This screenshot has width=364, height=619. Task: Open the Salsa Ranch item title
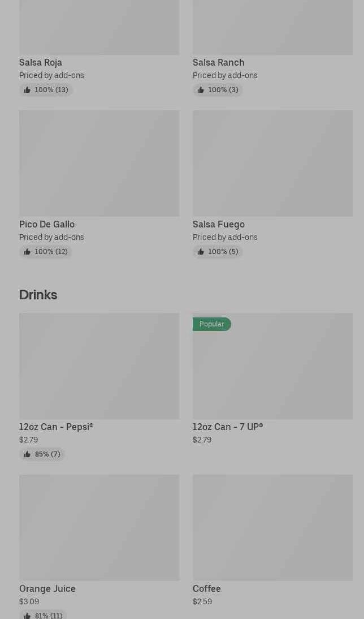pos(219,62)
